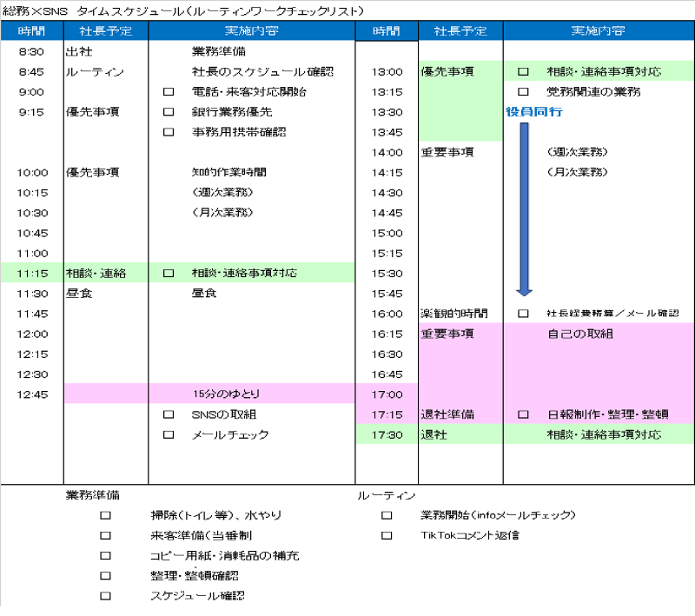Check the 掃除（トイレ等）、水やり checkbox
Image resolution: width=695 pixels, height=616 pixels.
(106, 514)
